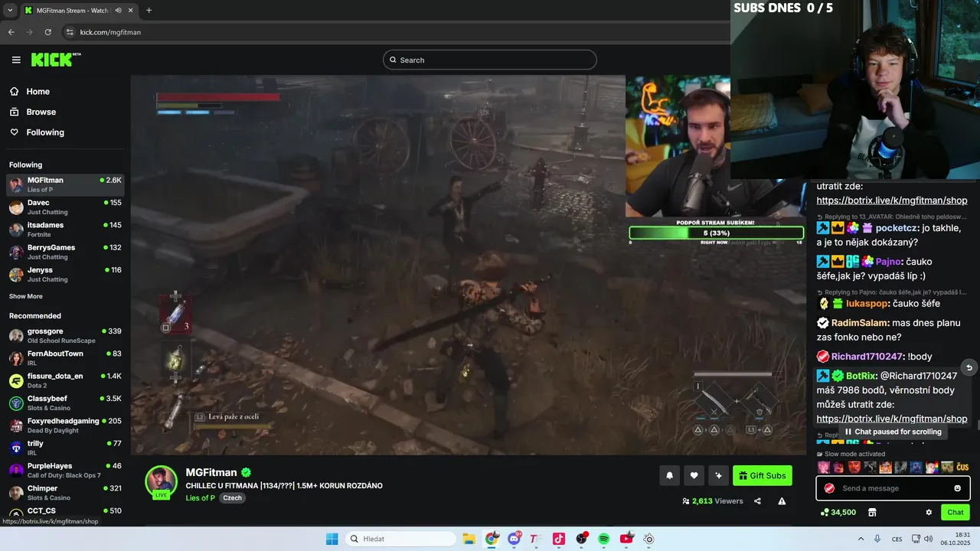Image resolution: width=980 pixels, height=551 pixels.
Task: Open OBS Studio from the taskbar
Action: click(x=581, y=539)
